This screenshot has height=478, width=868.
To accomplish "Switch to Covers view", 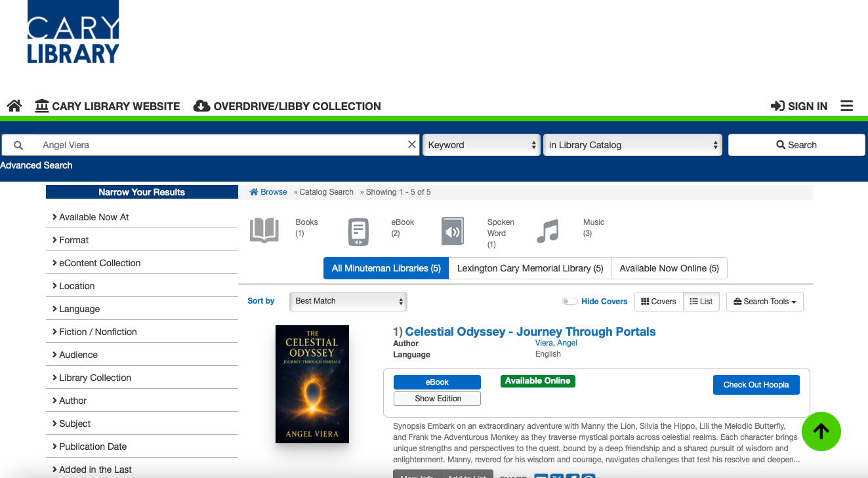I will coord(659,302).
